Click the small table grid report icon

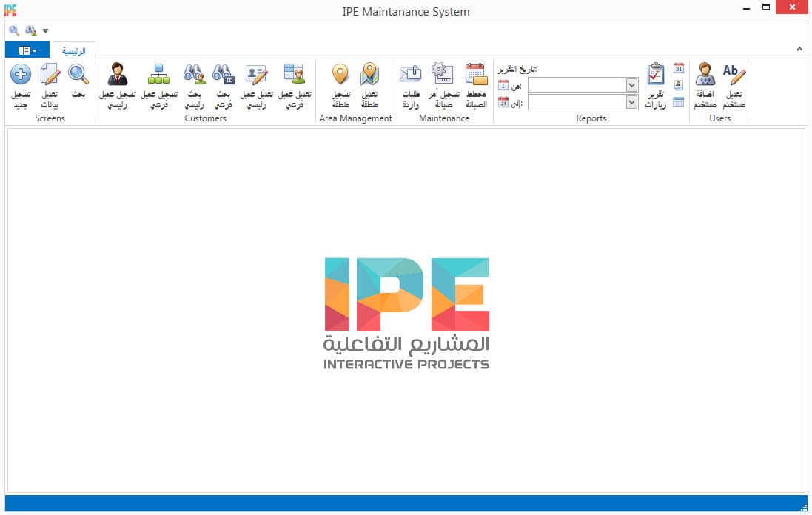point(678,102)
